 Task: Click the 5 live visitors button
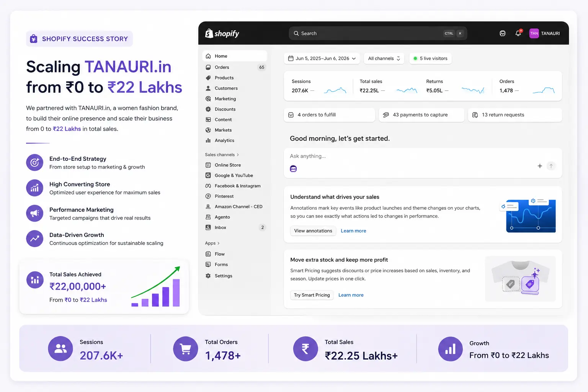(x=430, y=59)
